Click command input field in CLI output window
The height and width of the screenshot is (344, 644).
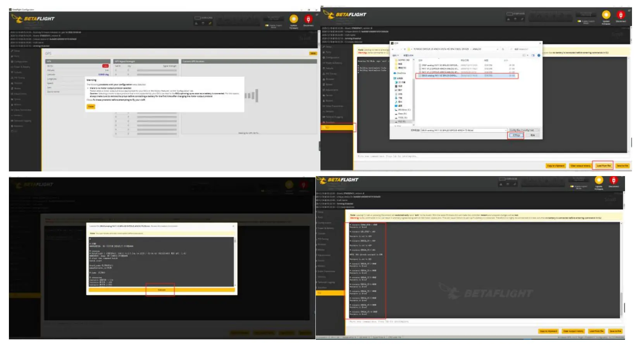(485, 322)
